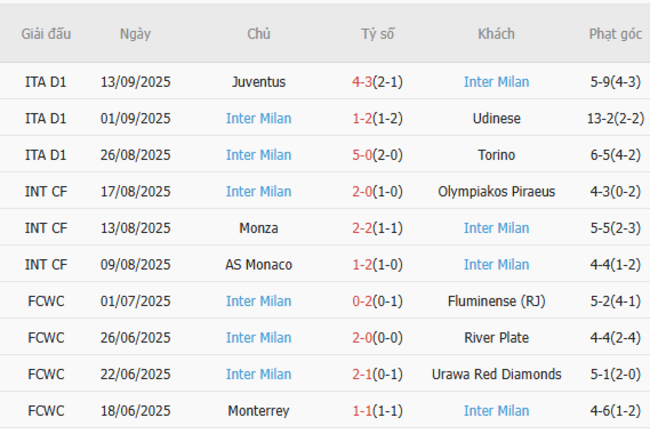This screenshot has height=434, width=650.
Task: Click the "Phạt góc" column header
Action: 615,34
